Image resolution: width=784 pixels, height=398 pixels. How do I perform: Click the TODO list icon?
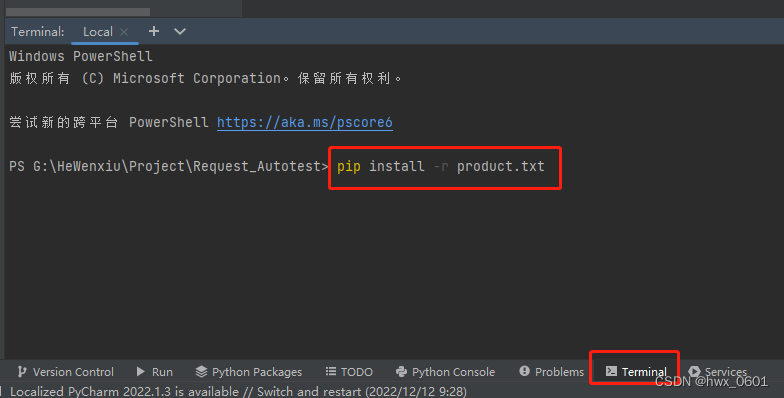330,371
